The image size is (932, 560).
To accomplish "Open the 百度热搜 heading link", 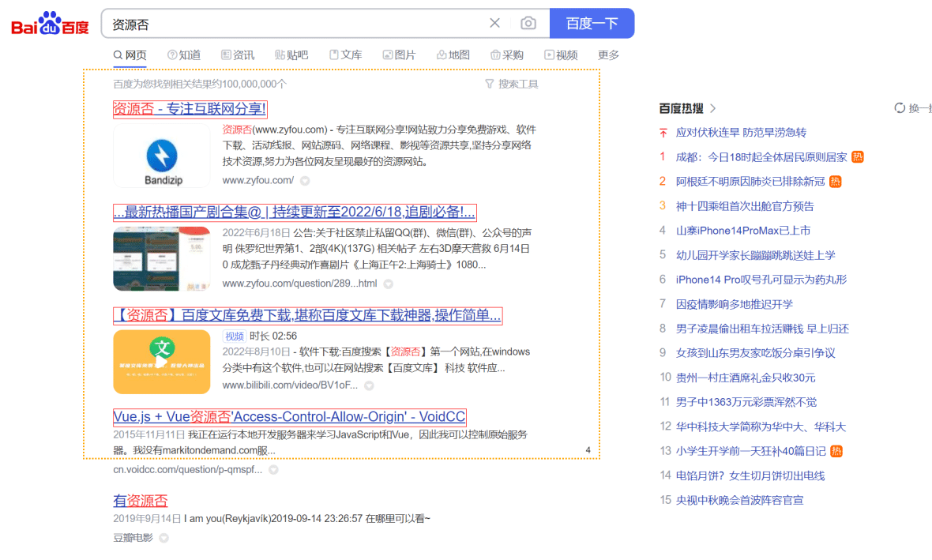I will pyautogui.click(x=681, y=108).
